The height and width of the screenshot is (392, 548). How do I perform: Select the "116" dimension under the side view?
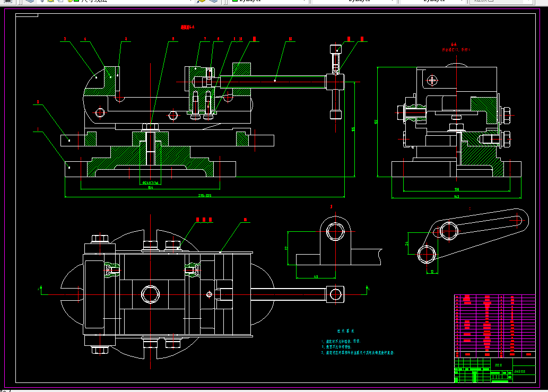456,189
